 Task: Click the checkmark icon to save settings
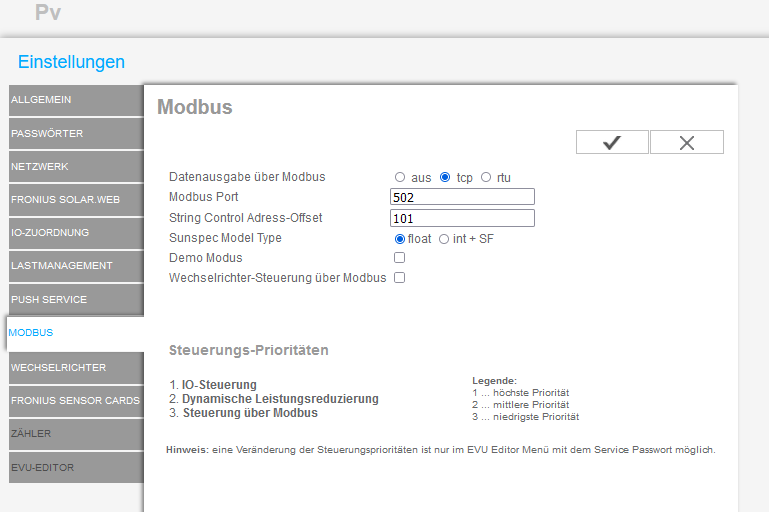(612, 142)
